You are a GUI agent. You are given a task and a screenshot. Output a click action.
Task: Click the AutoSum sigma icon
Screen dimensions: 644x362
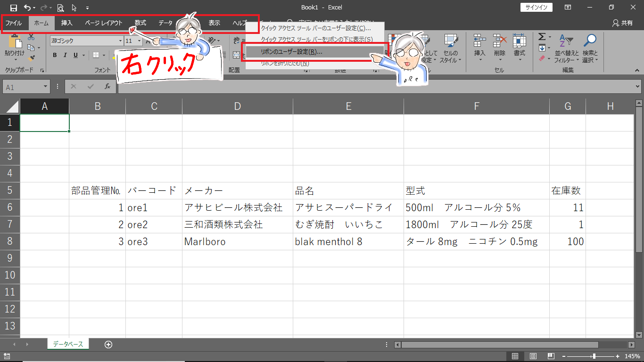542,37
